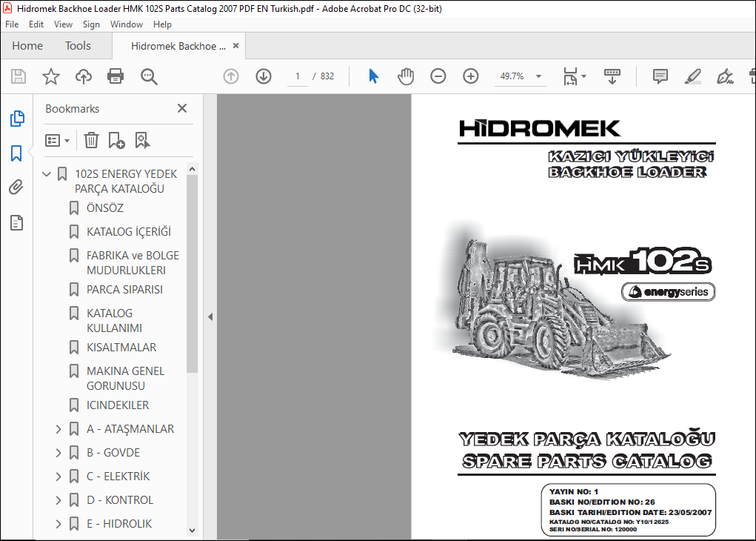Collapse the 102S ENERGY YEDEK PARÇA KATALOĞU bookmark
Image resolution: width=756 pixels, height=541 pixels.
[47, 173]
